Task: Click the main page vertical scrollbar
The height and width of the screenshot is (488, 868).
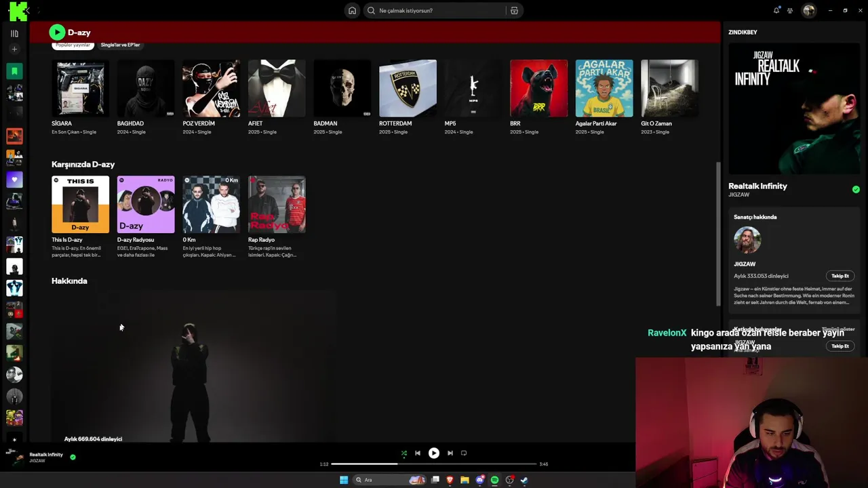Action: [x=718, y=234]
